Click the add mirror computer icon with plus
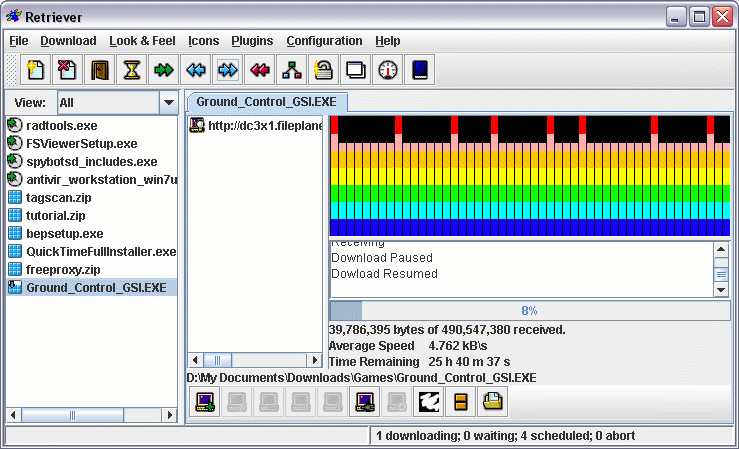 (x=205, y=402)
